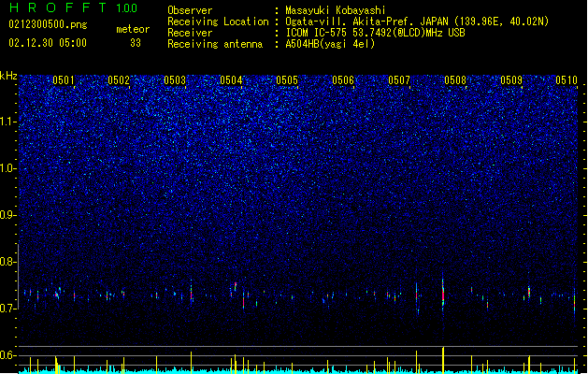Click the 0.7 frequency axis label
The height and width of the screenshot is (374, 588).
coord(8,309)
